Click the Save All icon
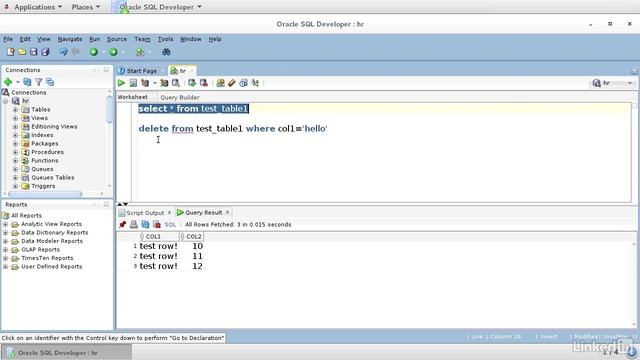This screenshot has height=360, width=640. pos(45,52)
